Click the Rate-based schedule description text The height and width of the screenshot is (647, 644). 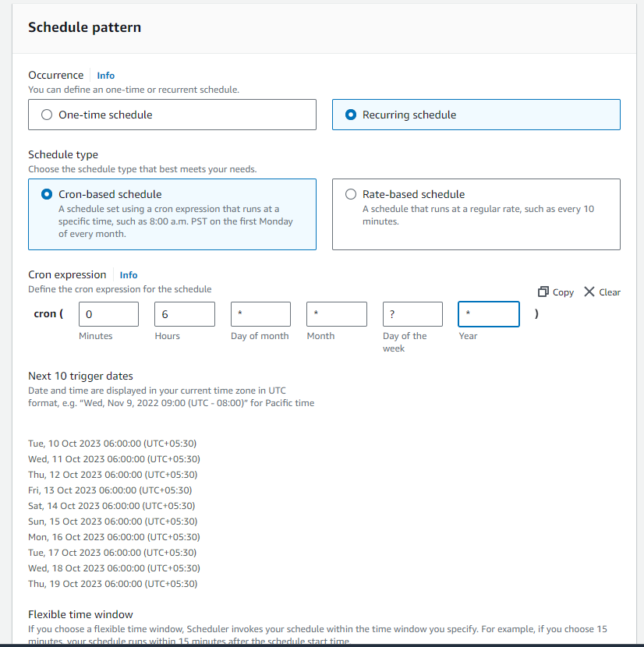[478, 215]
